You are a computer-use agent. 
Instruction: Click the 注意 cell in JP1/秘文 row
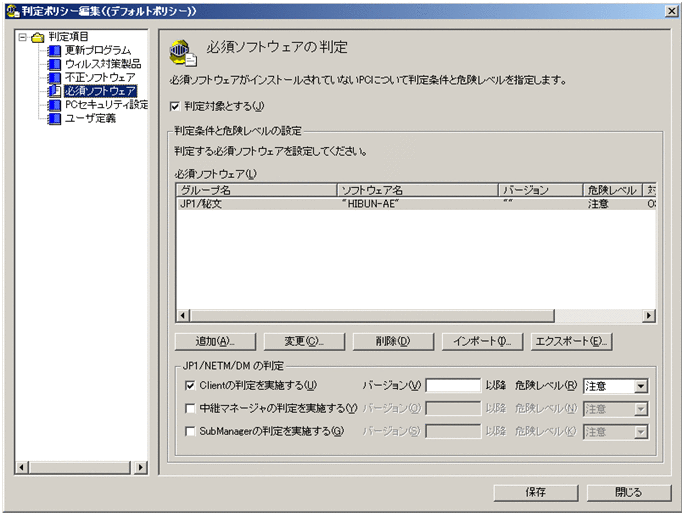point(598,204)
